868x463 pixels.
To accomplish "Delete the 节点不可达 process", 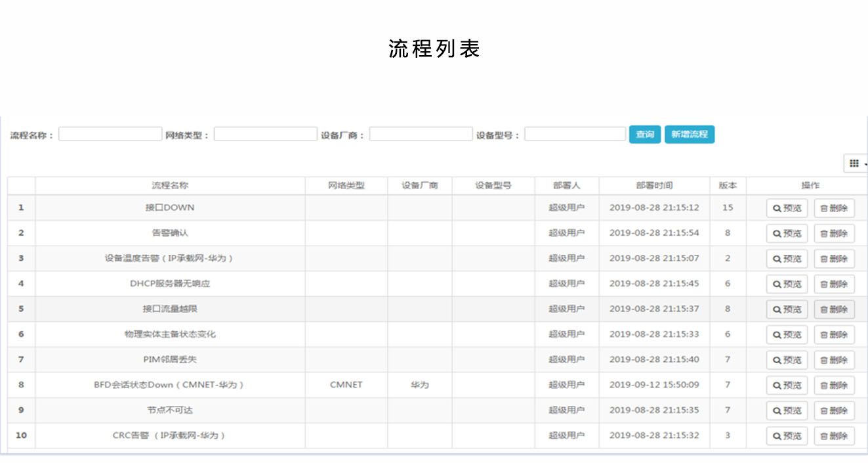I will (834, 410).
